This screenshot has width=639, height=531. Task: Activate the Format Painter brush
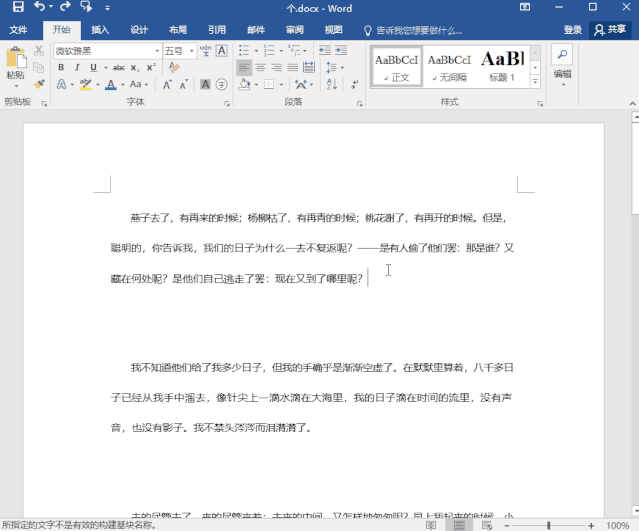39,84
